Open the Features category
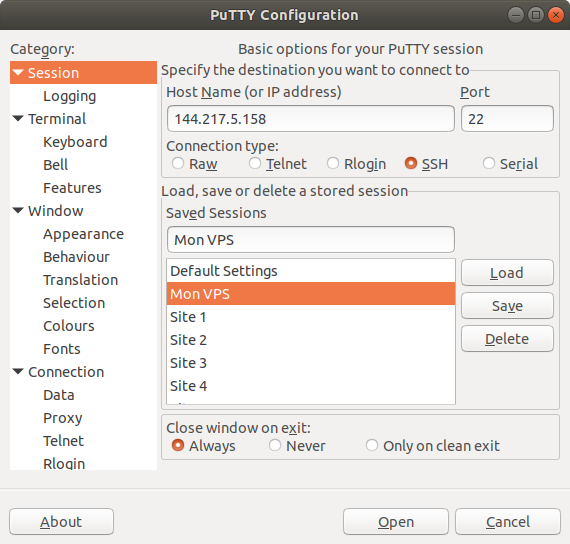The width and height of the screenshot is (570, 544). click(x=72, y=188)
